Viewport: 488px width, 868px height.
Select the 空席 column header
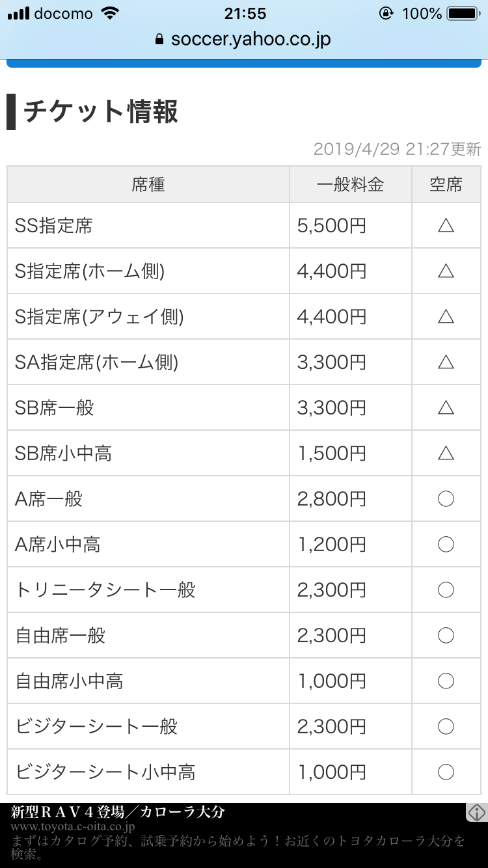[x=446, y=185]
